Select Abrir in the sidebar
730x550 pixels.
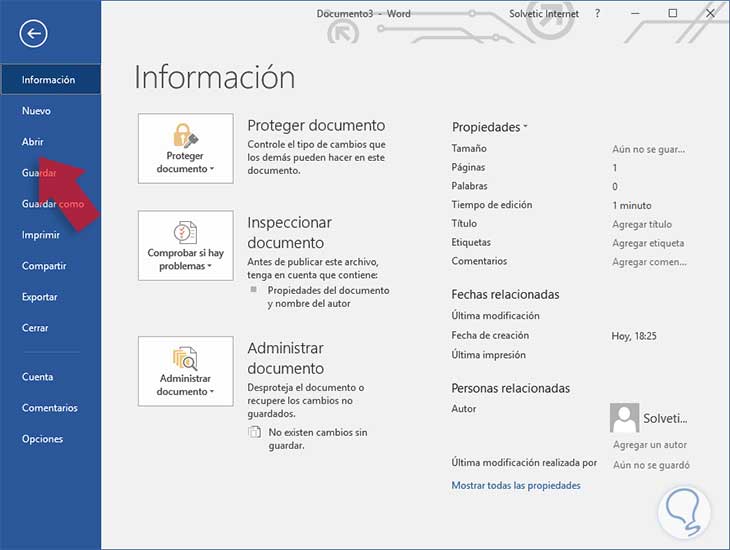(x=33, y=142)
